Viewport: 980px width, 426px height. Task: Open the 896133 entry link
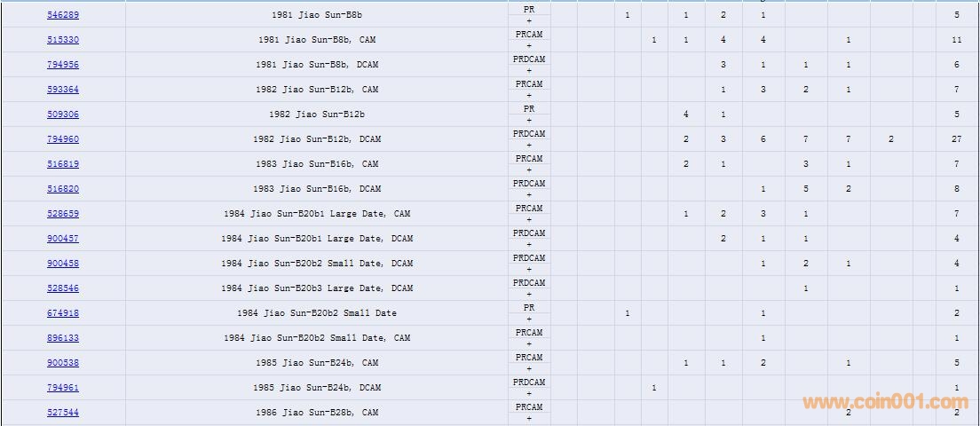pyautogui.click(x=63, y=338)
